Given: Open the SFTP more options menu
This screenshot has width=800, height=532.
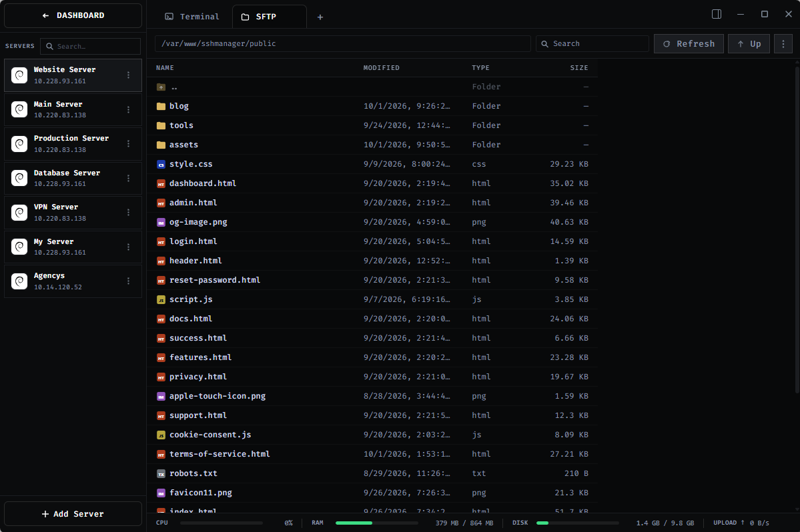Looking at the screenshot, I should click(x=783, y=44).
